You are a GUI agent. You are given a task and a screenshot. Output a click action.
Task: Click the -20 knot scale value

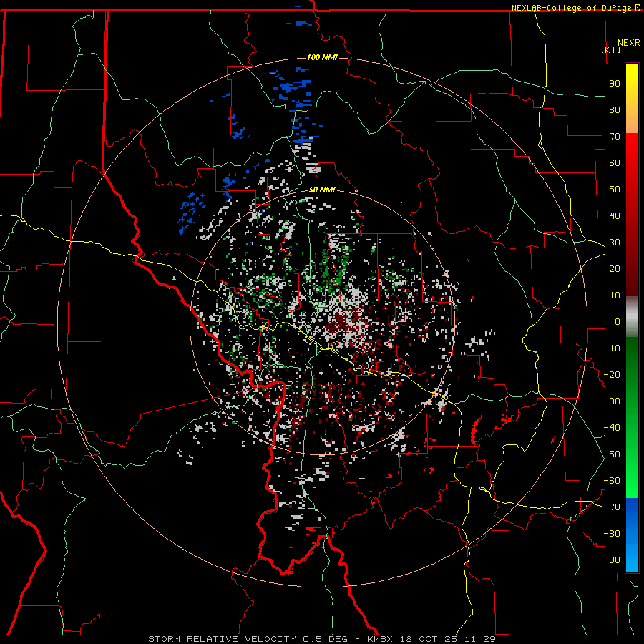pos(612,375)
